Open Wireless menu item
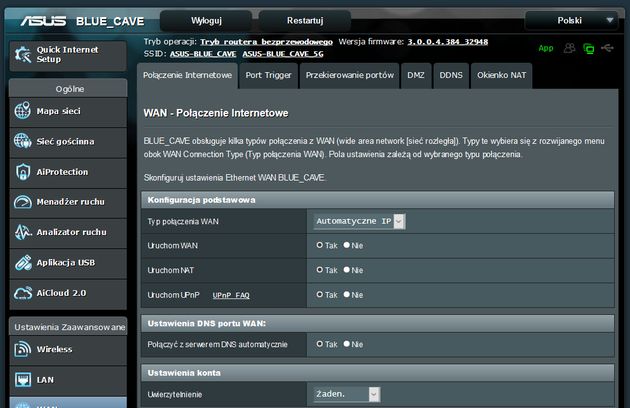This screenshot has height=408, width=630. point(68,349)
